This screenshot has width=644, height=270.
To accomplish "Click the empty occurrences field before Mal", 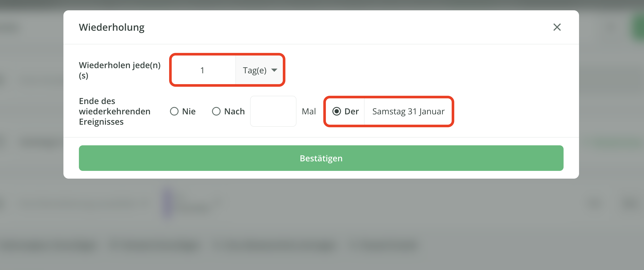I will pos(273,111).
